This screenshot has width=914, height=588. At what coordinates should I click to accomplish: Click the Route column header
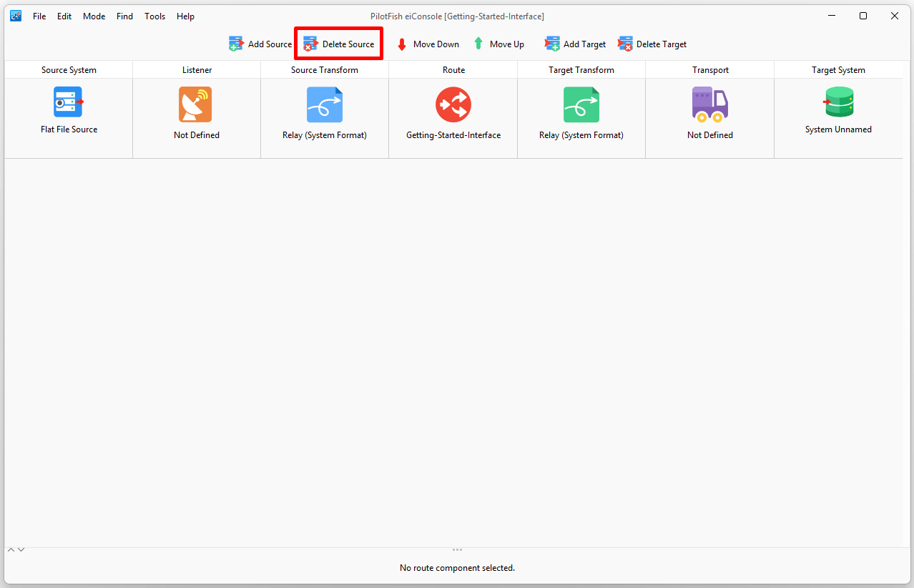pos(453,70)
